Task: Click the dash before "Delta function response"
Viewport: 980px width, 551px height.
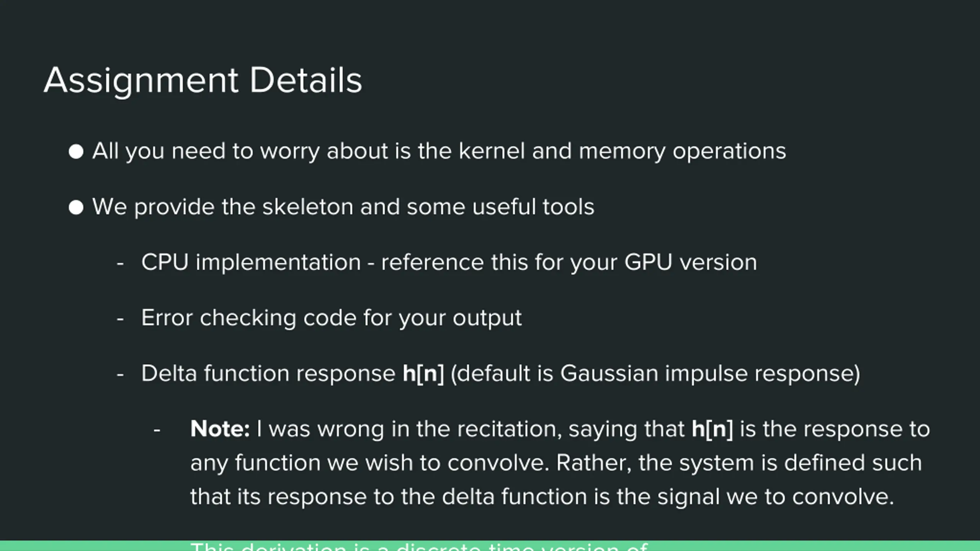Action: [x=120, y=374]
